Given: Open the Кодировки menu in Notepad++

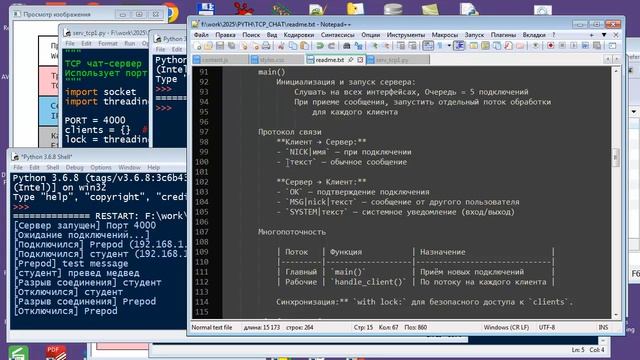Looking at the screenshot, I should (299, 35).
